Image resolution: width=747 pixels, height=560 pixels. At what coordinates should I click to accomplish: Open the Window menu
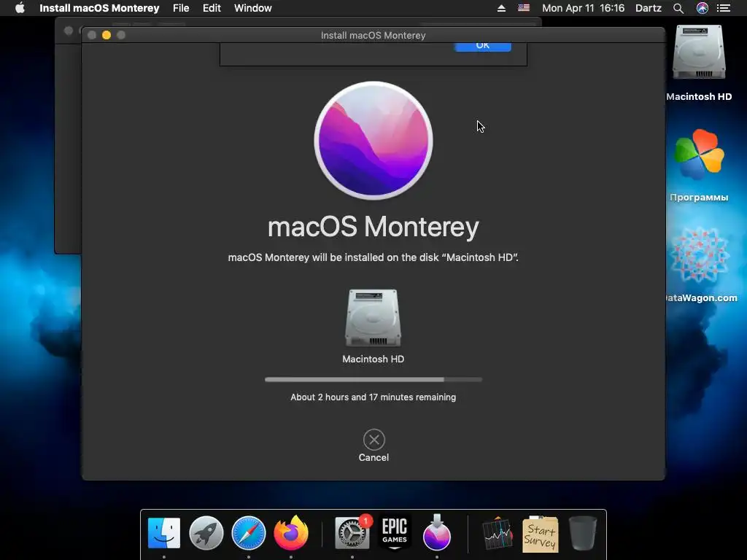tap(253, 8)
